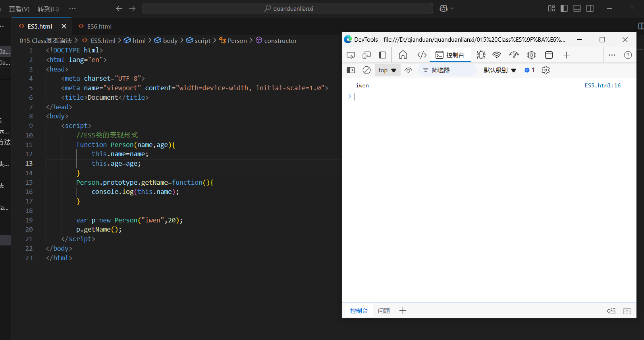This screenshot has height=340, width=644.
Task: Switch to the ES6.html editor tab
Action: pos(99,26)
